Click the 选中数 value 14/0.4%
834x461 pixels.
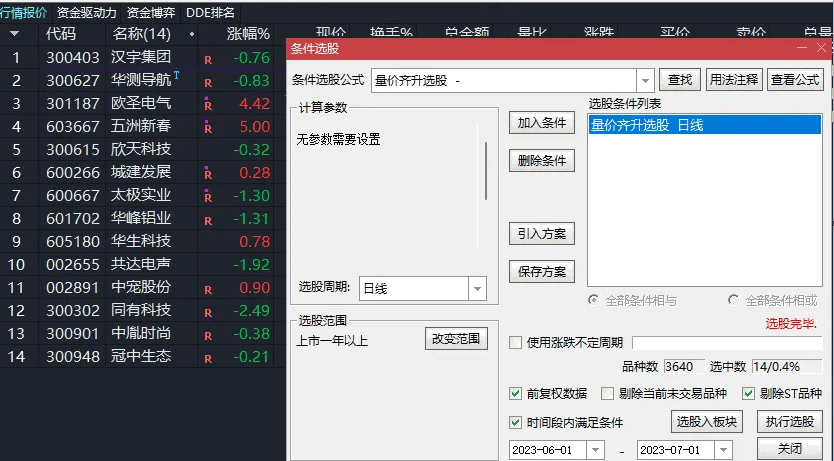pyautogui.click(x=787, y=367)
